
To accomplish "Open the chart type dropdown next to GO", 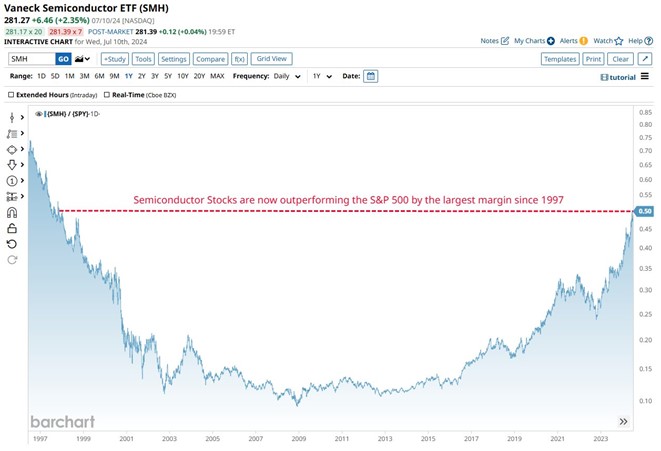I will (x=82, y=59).
